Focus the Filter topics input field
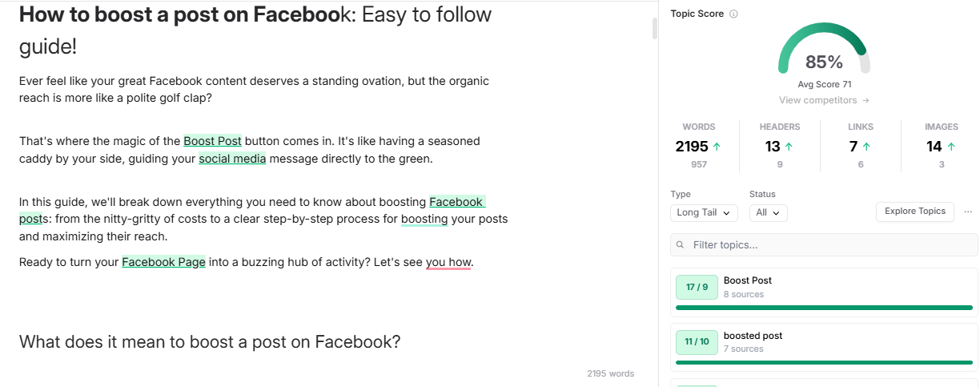 pyautogui.click(x=824, y=245)
